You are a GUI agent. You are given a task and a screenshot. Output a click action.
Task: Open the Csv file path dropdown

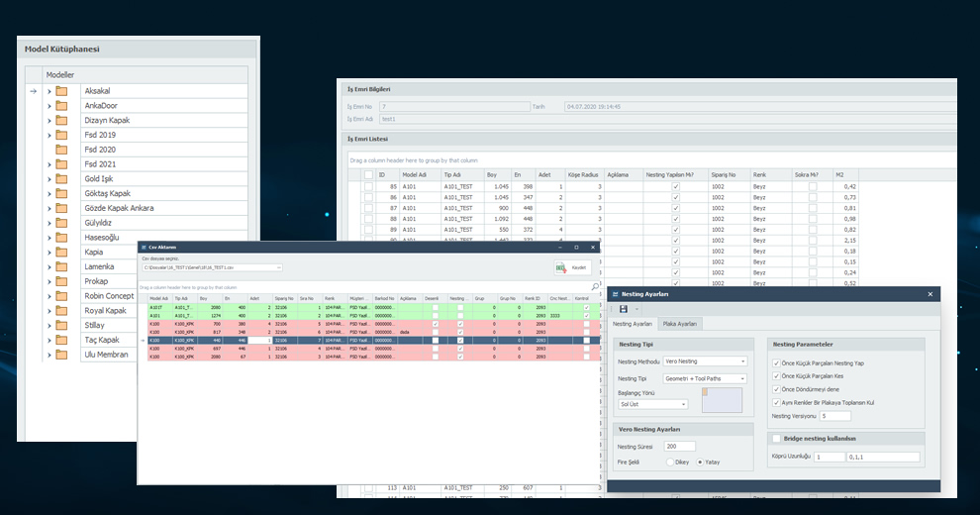[279, 267]
